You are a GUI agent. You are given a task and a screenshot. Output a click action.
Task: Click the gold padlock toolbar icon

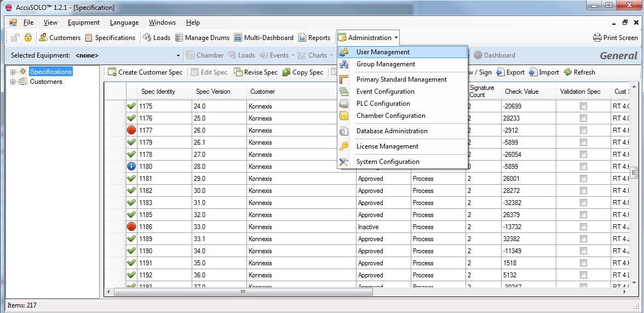[x=28, y=38]
